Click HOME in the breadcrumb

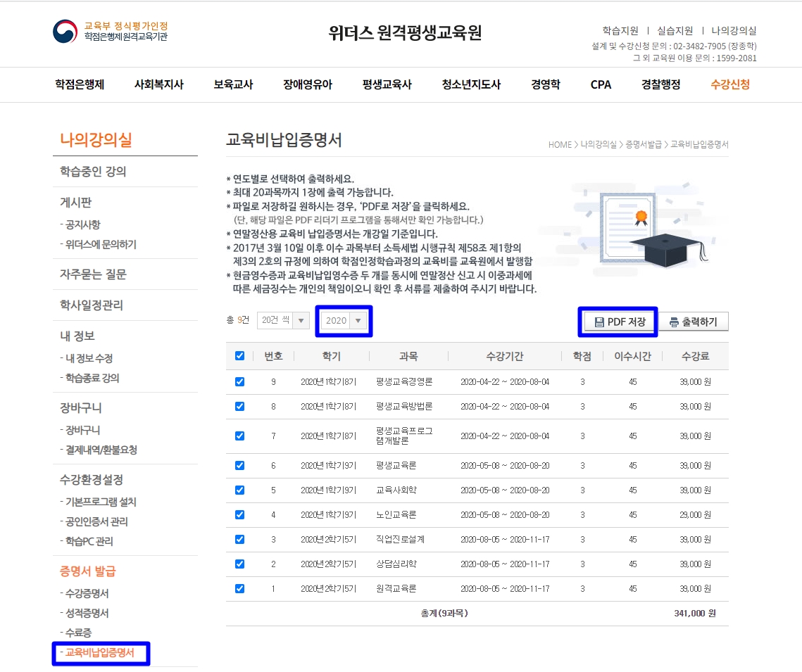point(560,145)
